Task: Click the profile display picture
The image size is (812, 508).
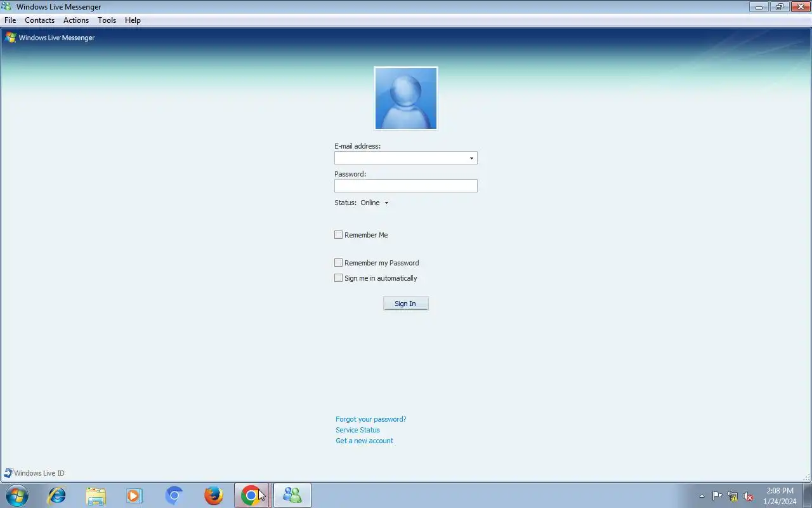Action: pyautogui.click(x=406, y=98)
